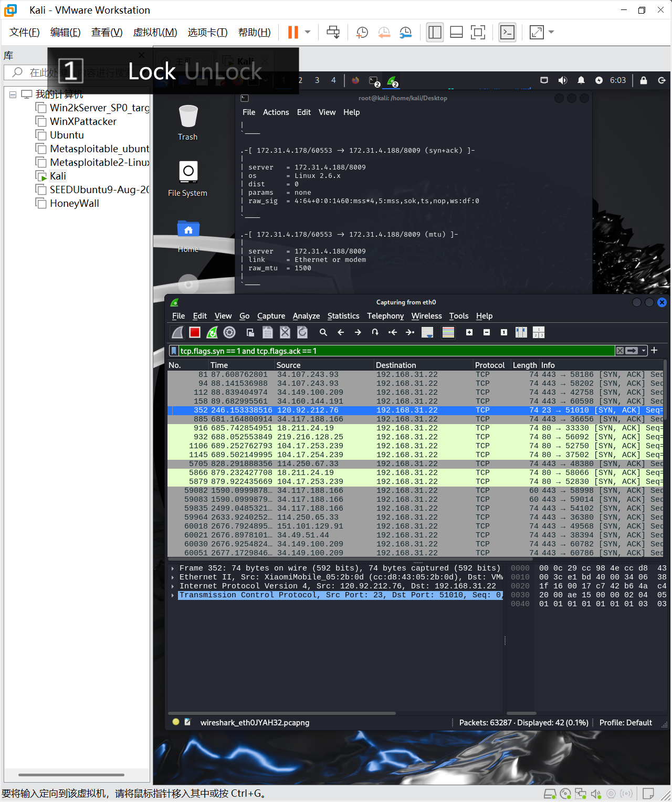Click the save capture file icon in Wireshark
The image size is (672, 802).
(x=268, y=332)
